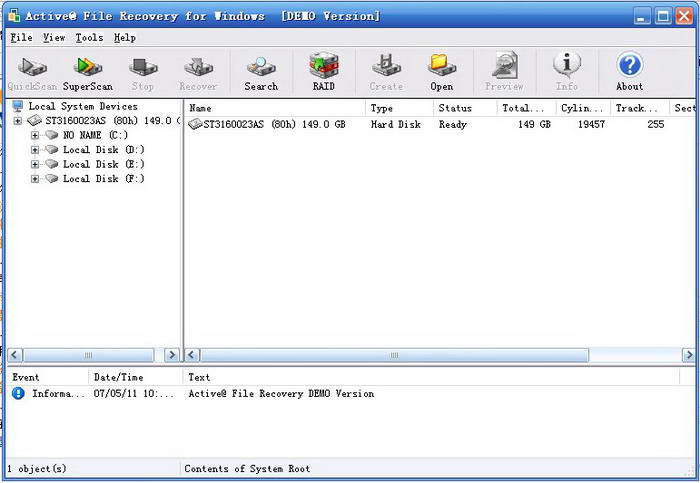Click the Track... column header
The image size is (700, 483).
point(640,108)
